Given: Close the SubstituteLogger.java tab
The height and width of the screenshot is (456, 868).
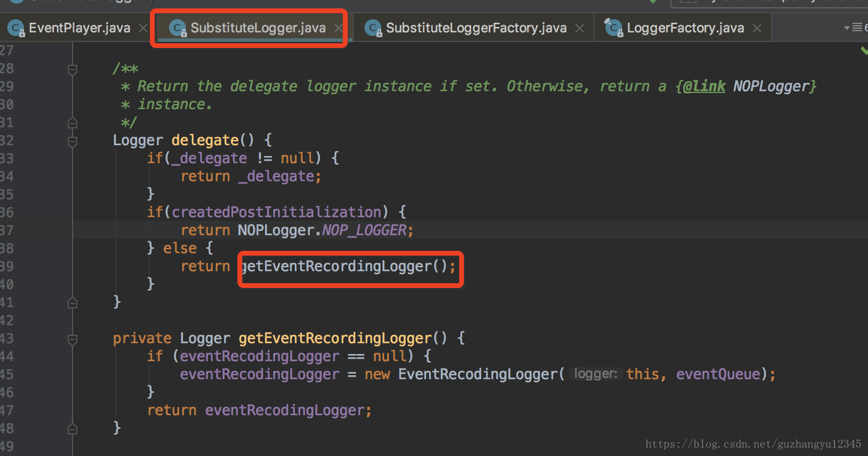Looking at the screenshot, I should 339,28.
